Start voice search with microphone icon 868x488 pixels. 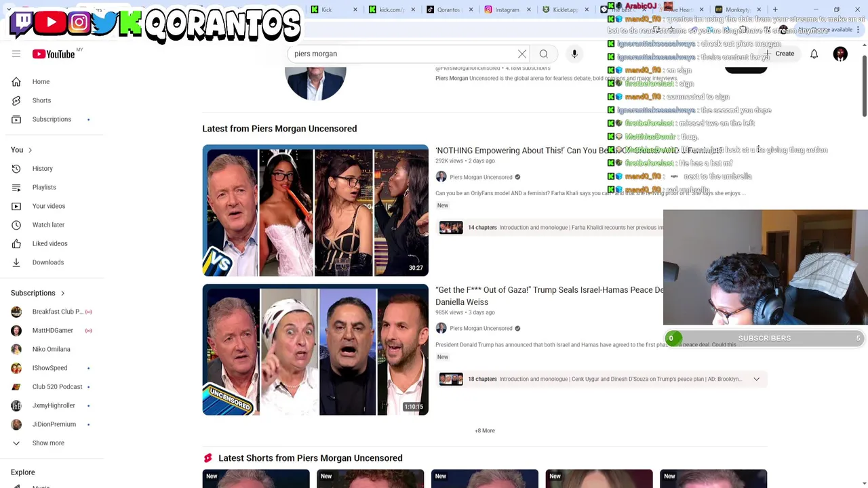574,54
